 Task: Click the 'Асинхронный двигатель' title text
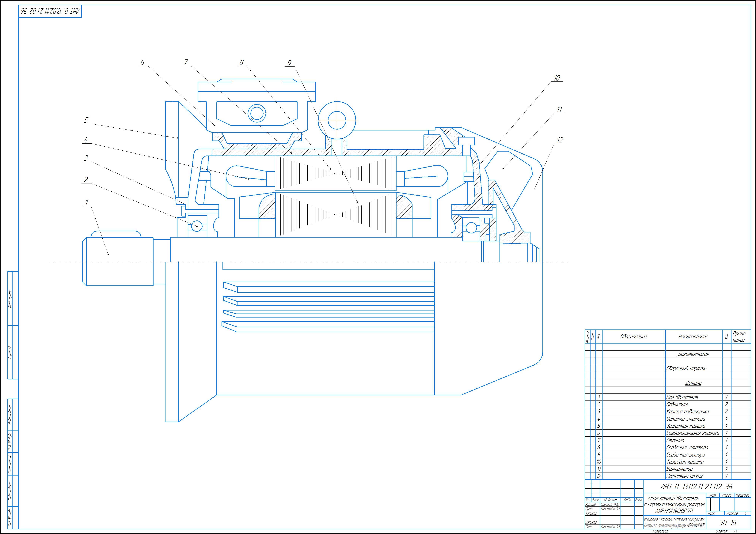coord(673,498)
